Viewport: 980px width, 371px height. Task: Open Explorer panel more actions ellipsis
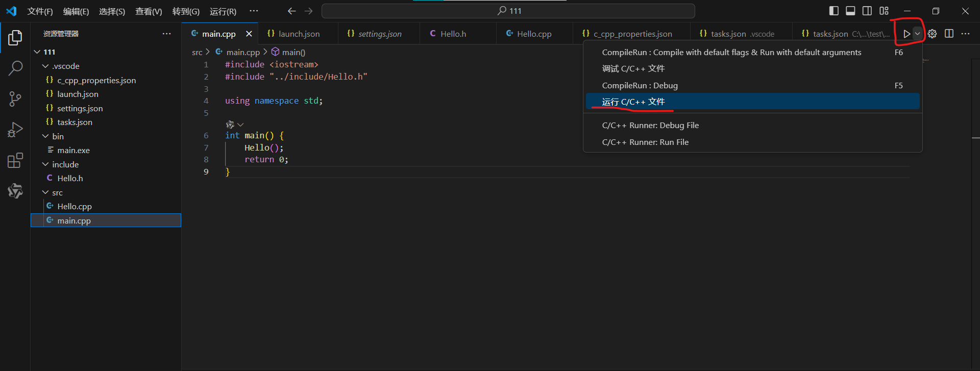point(166,34)
